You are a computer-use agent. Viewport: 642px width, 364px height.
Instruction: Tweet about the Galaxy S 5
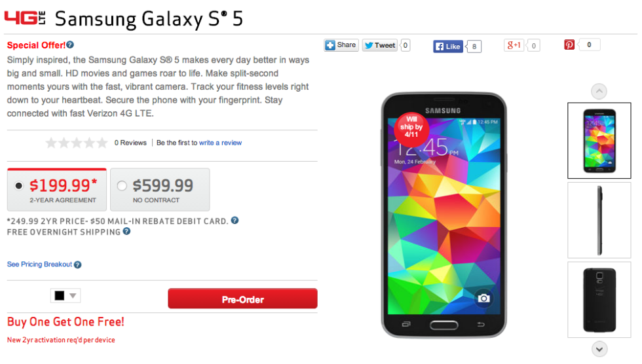coord(380,45)
